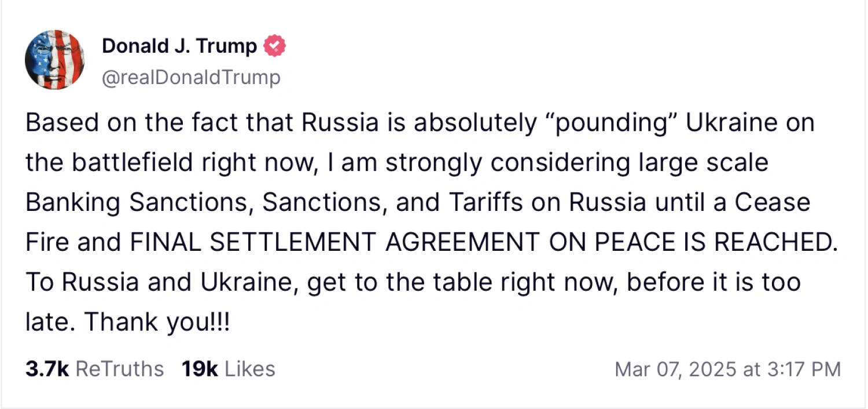This screenshot has width=868, height=409.
Task: View the 3.7k ReTruths count
Action: pos(47,368)
